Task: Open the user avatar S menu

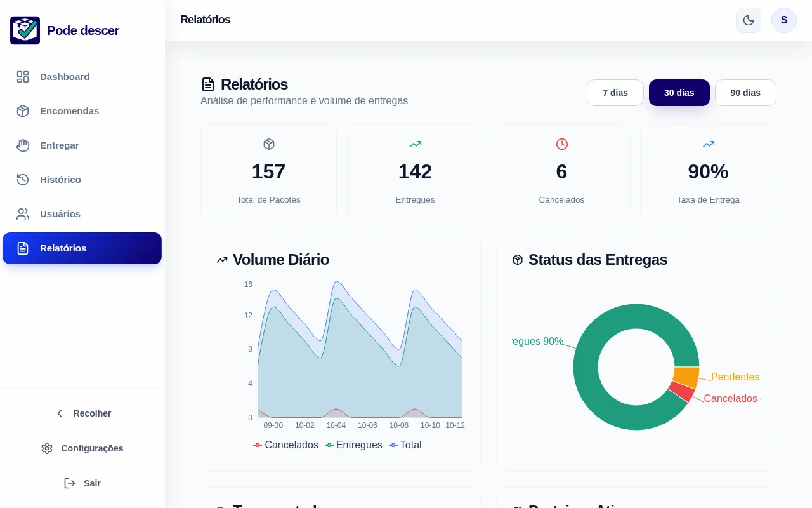Action: point(784,20)
